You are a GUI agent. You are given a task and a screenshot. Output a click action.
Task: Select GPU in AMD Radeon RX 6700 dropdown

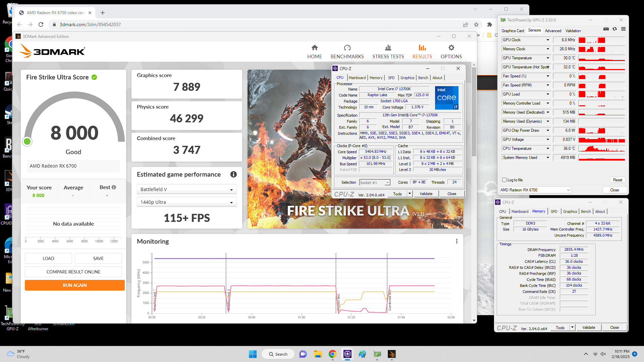(x=535, y=190)
